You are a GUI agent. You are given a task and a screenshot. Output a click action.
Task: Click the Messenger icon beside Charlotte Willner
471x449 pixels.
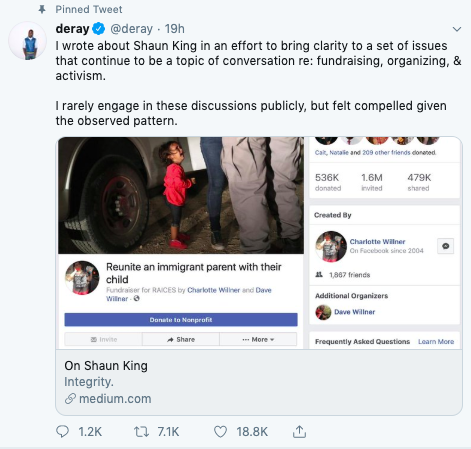[445, 246]
